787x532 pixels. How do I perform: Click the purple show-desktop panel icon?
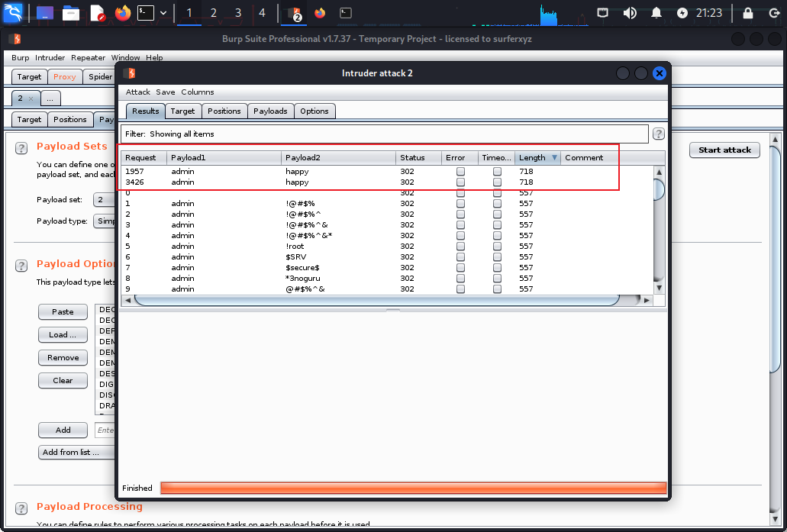[x=45, y=13]
